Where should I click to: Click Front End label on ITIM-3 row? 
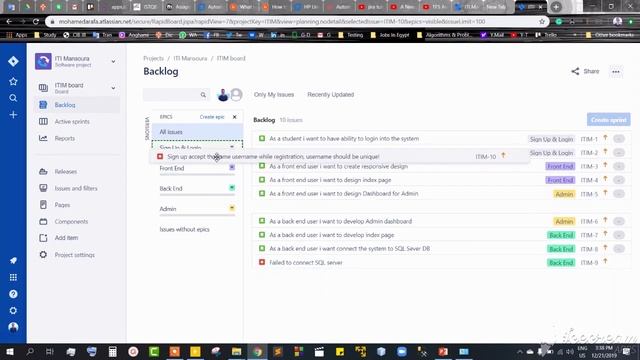tap(560, 166)
